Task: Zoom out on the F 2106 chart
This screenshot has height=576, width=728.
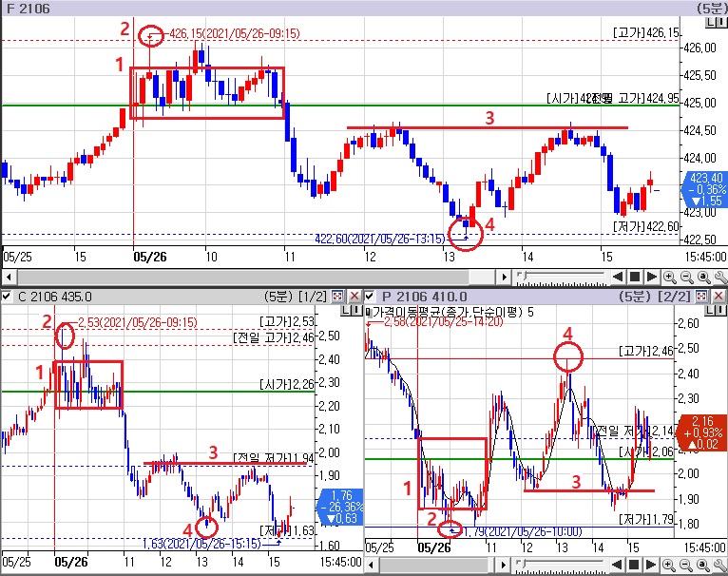Action: point(686,278)
